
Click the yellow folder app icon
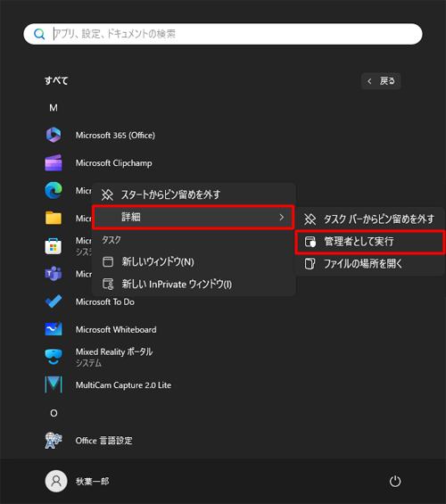54,218
